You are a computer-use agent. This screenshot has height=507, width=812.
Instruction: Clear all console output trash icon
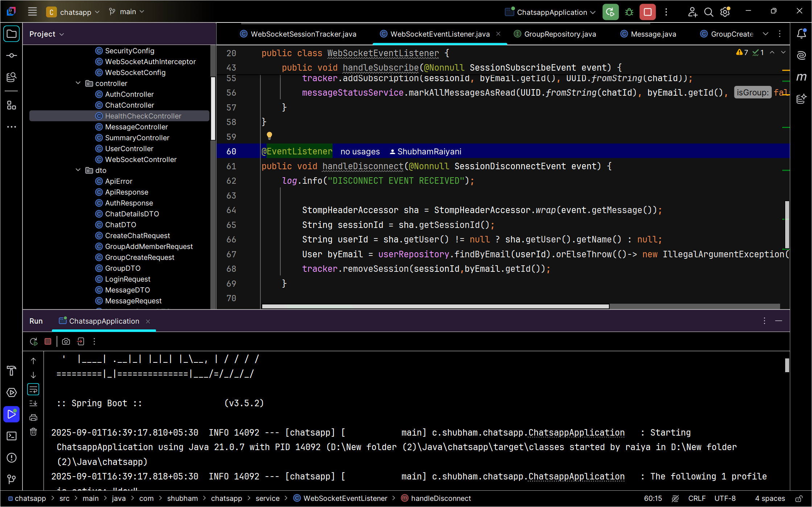pyautogui.click(x=33, y=432)
